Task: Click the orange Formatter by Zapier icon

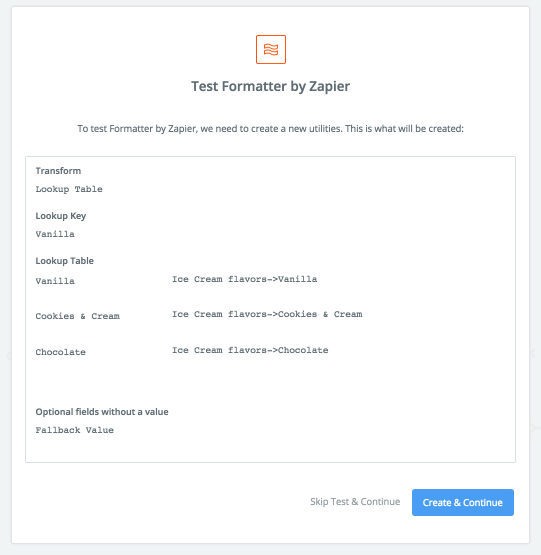Action: click(271, 49)
